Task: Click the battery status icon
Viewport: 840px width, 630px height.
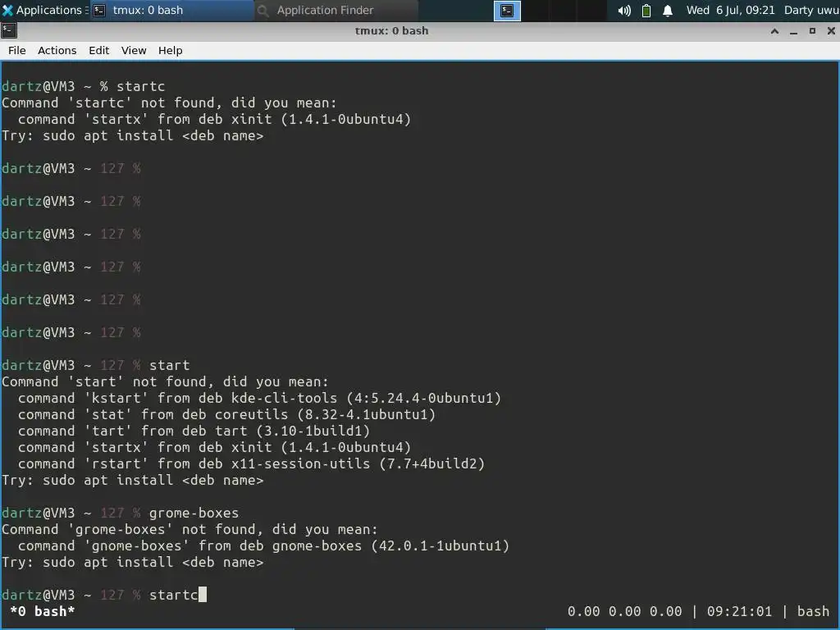Action: pyautogui.click(x=646, y=11)
